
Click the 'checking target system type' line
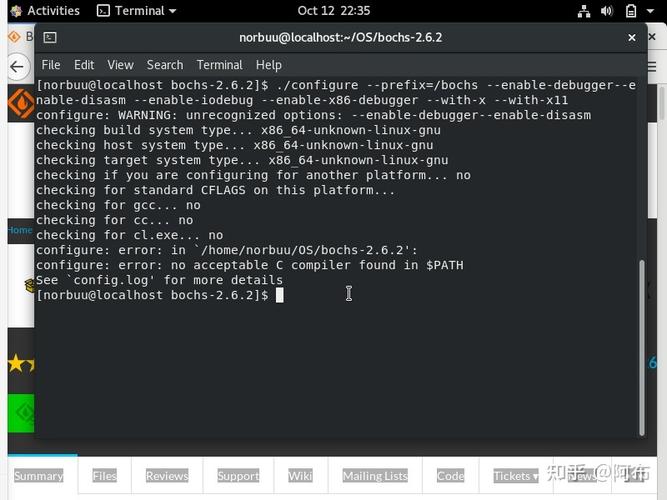point(242,160)
